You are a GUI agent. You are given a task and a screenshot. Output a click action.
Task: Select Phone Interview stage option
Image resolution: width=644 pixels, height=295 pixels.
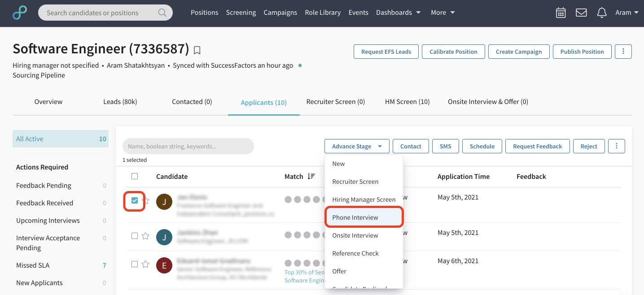[x=364, y=217]
